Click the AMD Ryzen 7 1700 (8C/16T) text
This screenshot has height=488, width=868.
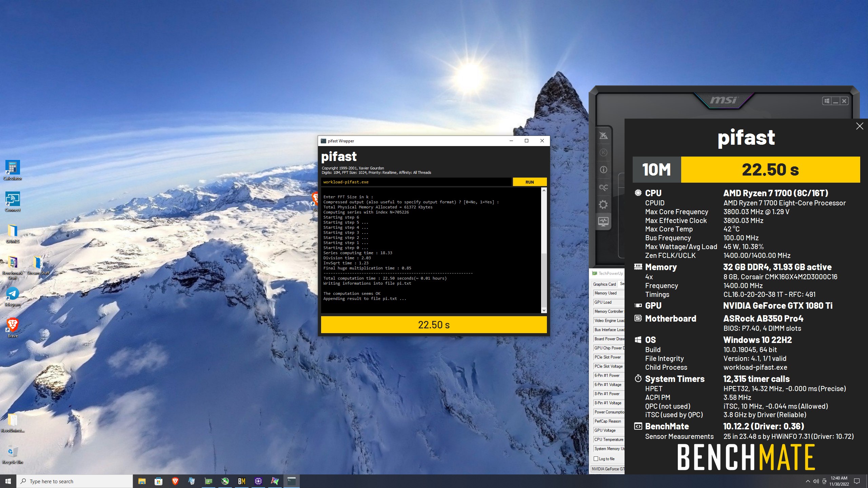pos(776,193)
